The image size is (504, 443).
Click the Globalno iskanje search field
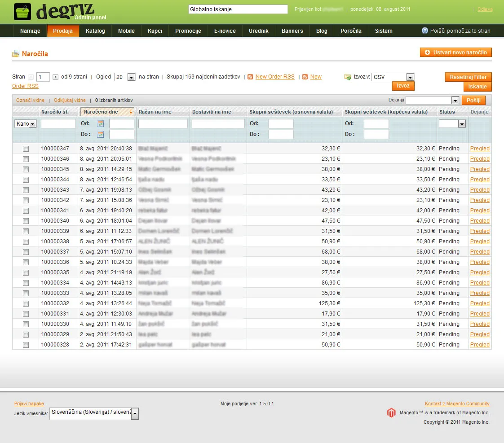[238, 9]
